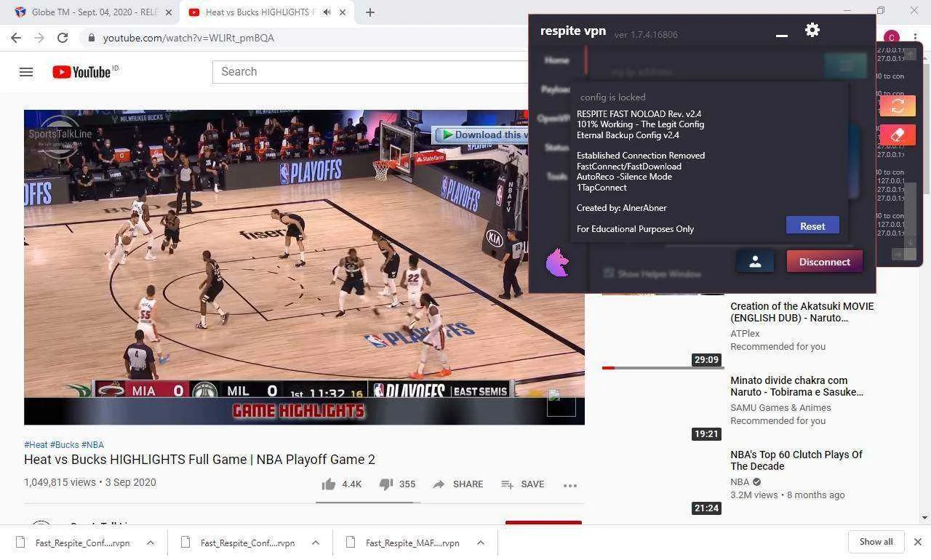Click the Reset button in config popup
The width and height of the screenshot is (931, 560).
(812, 225)
